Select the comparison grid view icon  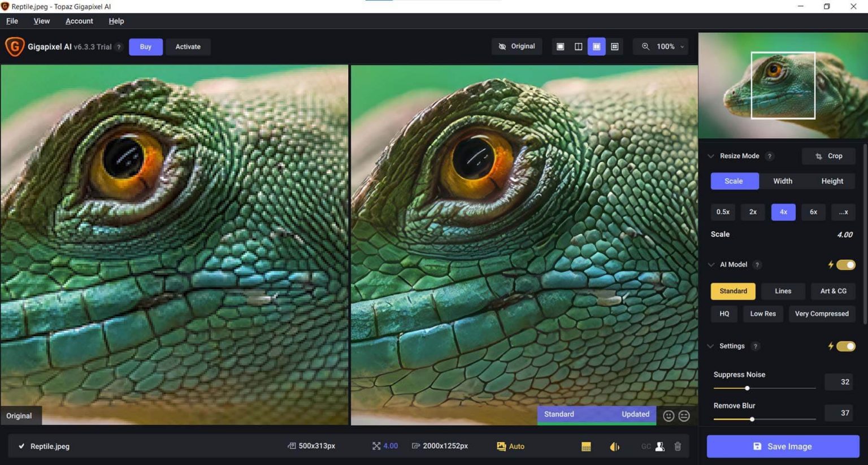(614, 46)
